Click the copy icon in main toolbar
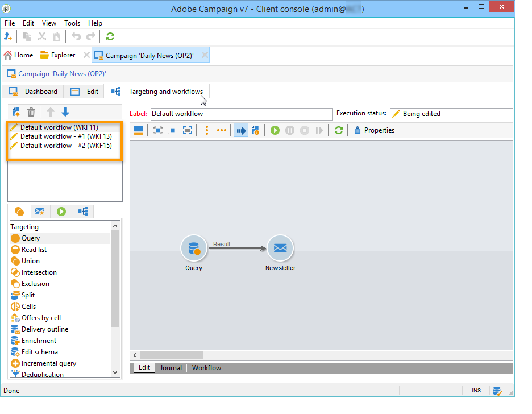This screenshot has width=532, height=414. pyautogui.click(x=27, y=36)
